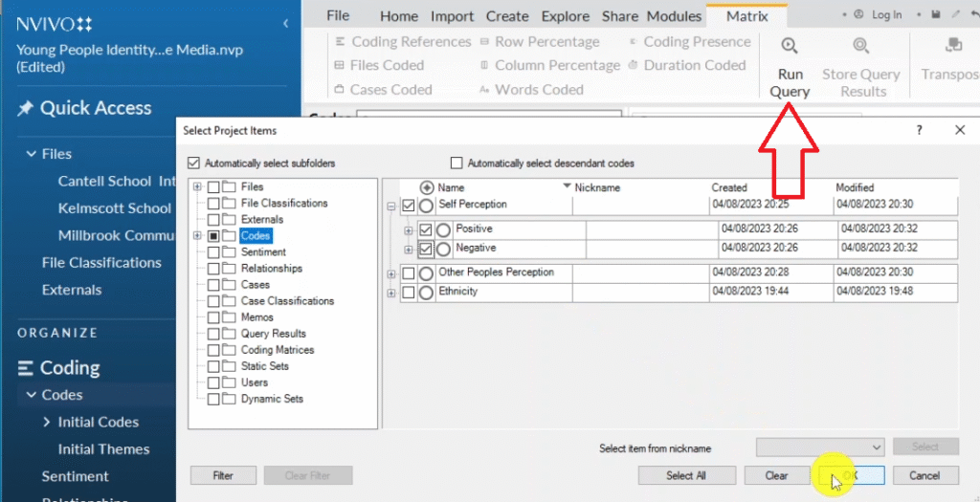The height and width of the screenshot is (502, 980).
Task: Select the Row Percentage ribbon option
Action: (x=546, y=42)
